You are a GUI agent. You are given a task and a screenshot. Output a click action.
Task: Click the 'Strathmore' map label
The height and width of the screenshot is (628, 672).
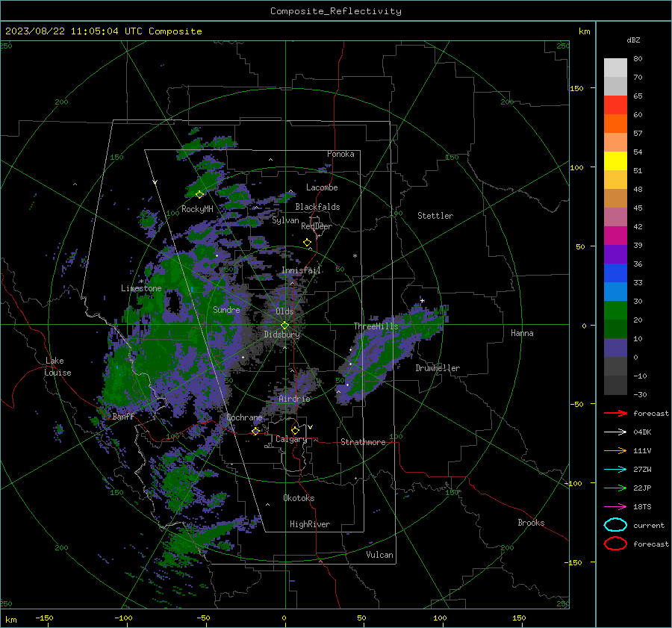pyautogui.click(x=363, y=442)
